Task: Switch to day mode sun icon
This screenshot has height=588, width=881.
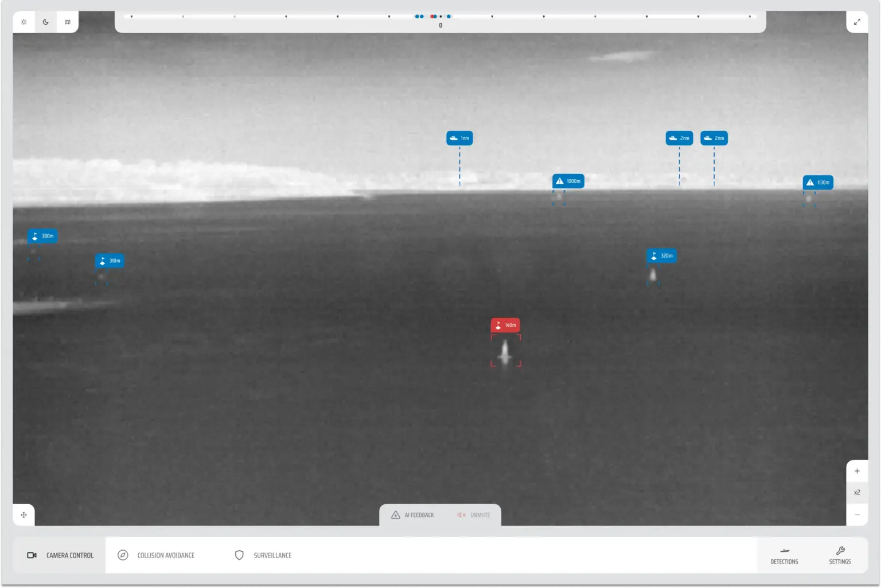Action: point(24,22)
